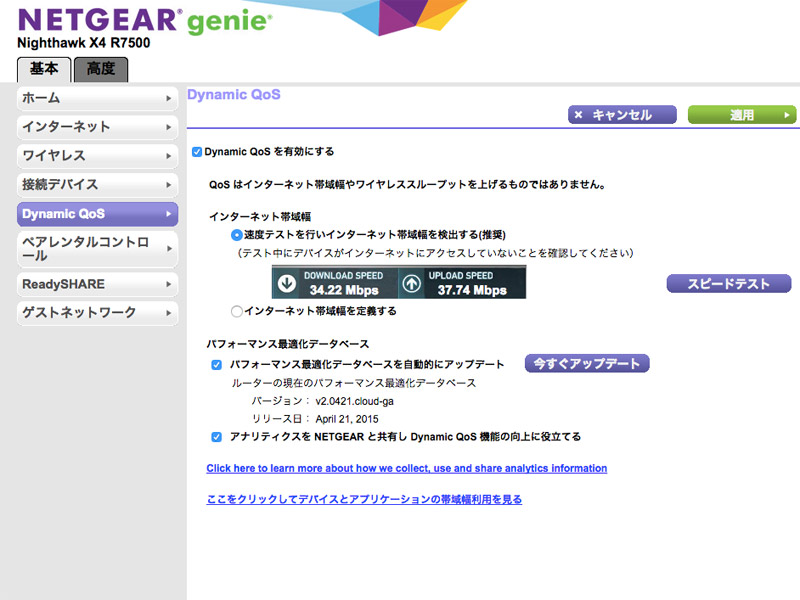The height and width of the screenshot is (600, 800).
Task: Disable the Dynamic QoS を有効にする checkbox
Action: (197, 152)
